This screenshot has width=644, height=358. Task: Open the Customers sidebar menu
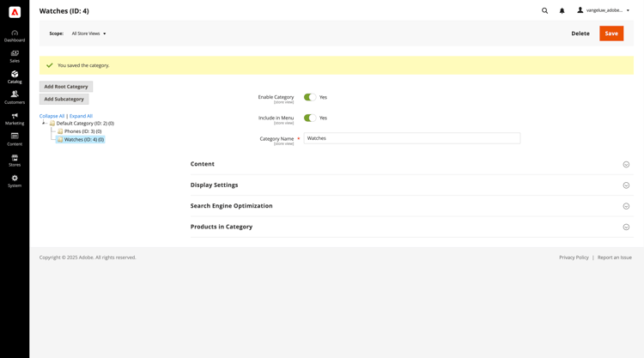coord(15,98)
